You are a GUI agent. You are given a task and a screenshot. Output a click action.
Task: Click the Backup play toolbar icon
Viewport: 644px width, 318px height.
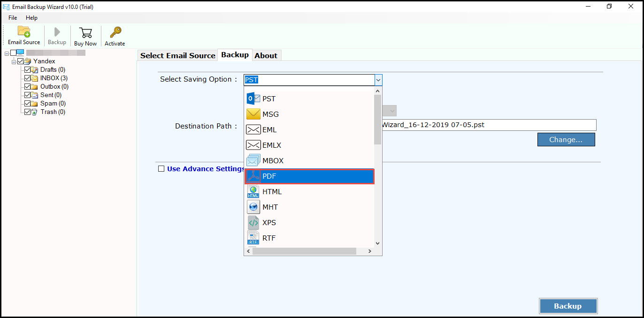[x=57, y=32]
